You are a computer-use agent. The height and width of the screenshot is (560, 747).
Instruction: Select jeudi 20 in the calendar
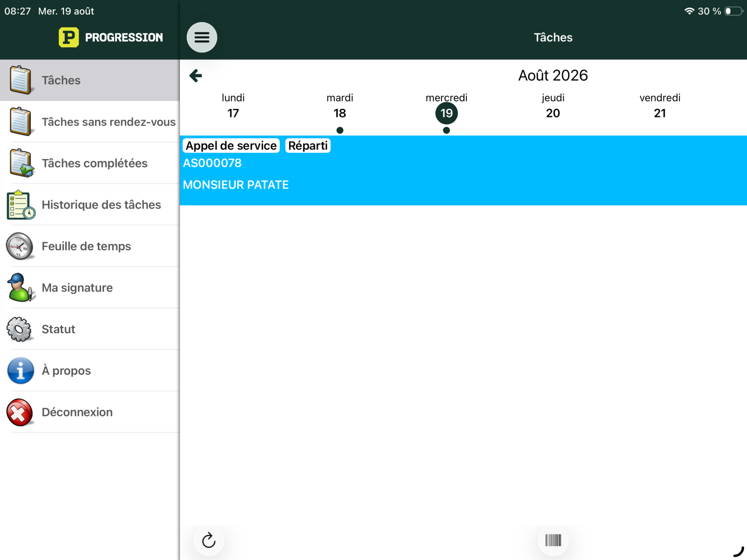point(553,106)
